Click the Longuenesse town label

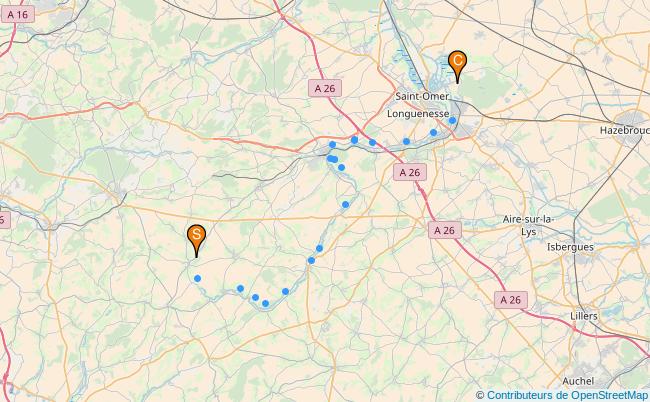(x=418, y=114)
